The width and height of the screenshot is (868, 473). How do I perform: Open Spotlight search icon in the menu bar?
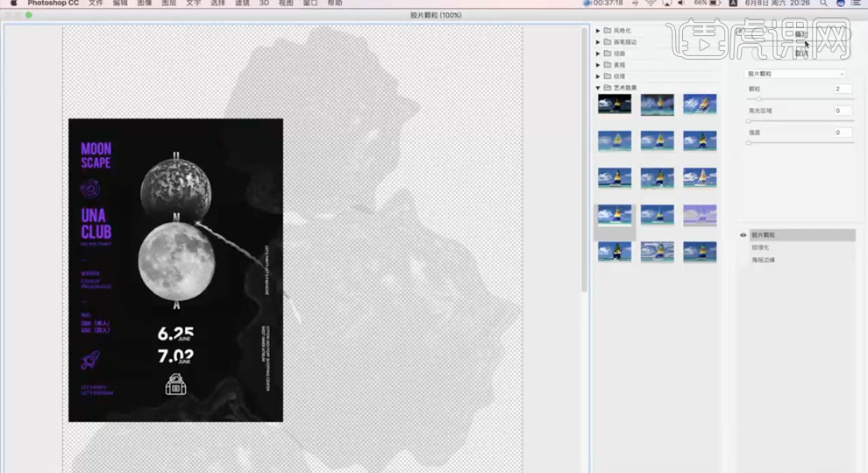(x=823, y=4)
